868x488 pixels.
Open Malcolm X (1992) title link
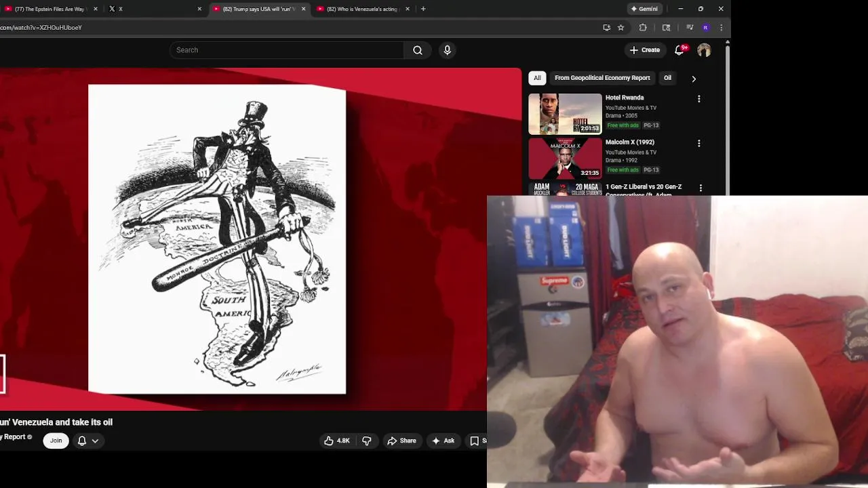(x=630, y=142)
